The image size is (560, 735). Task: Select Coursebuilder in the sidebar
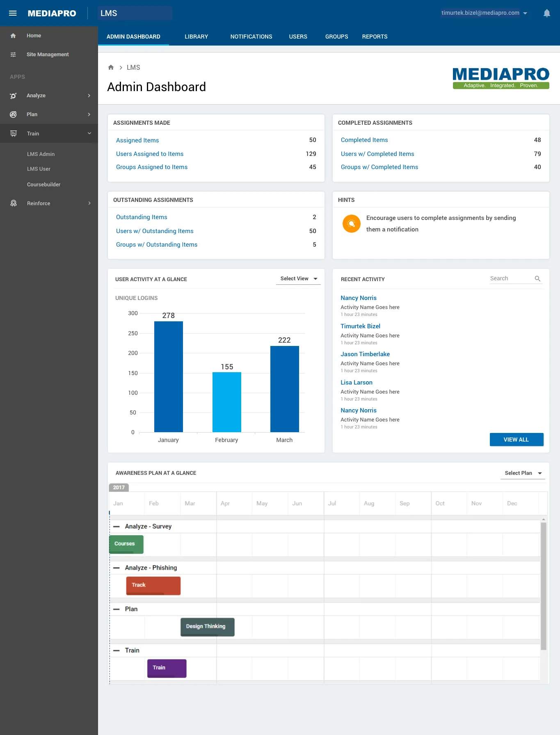tap(43, 185)
